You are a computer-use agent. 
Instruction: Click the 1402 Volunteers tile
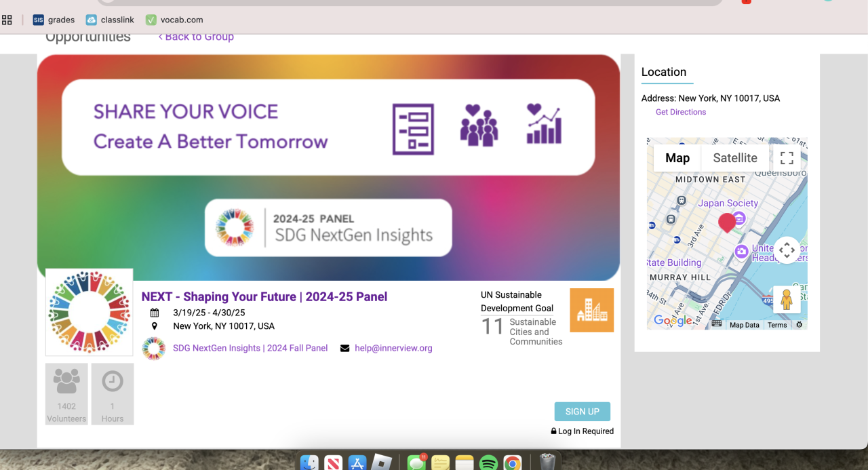[x=66, y=394]
